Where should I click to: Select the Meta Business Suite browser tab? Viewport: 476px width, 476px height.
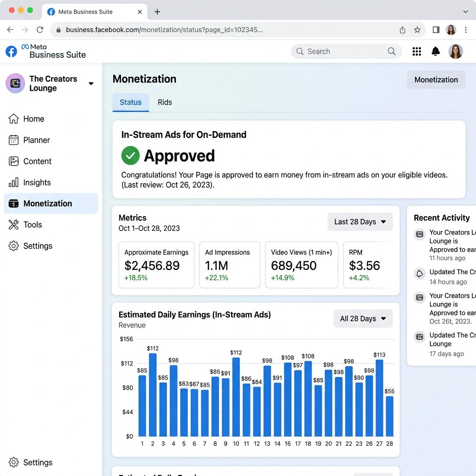coord(94,12)
